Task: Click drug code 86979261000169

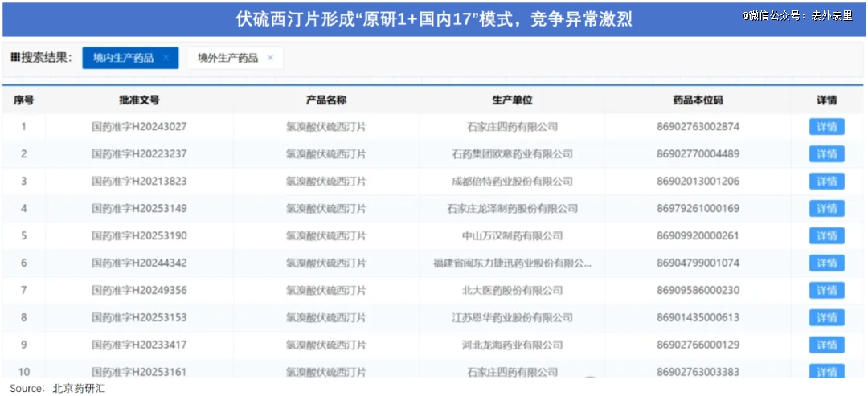Action: point(698,209)
